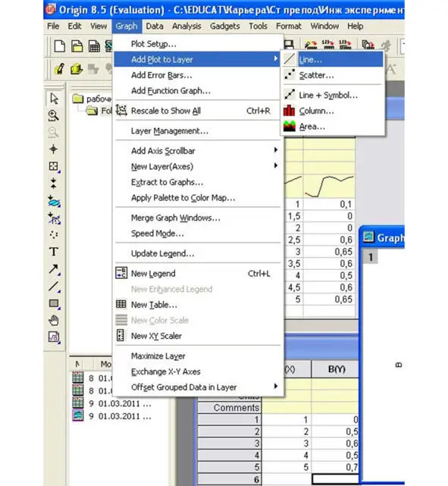
Task: Select the Data Reader square tool
Action: click(x=54, y=167)
